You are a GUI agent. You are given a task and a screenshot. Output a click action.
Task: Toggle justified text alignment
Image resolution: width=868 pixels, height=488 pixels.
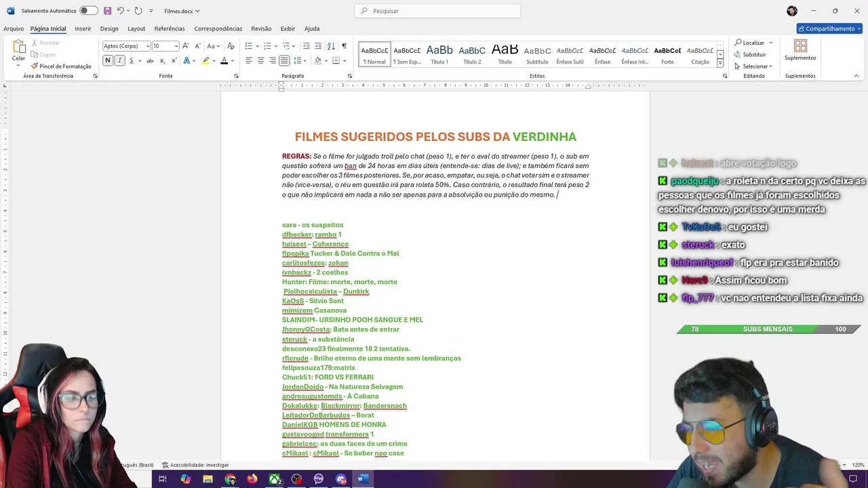[x=283, y=60]
